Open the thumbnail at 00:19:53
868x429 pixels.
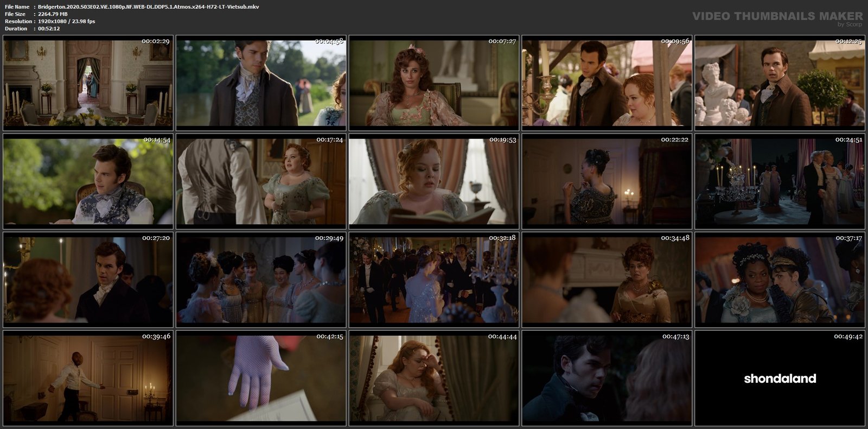tap(434, 181)
